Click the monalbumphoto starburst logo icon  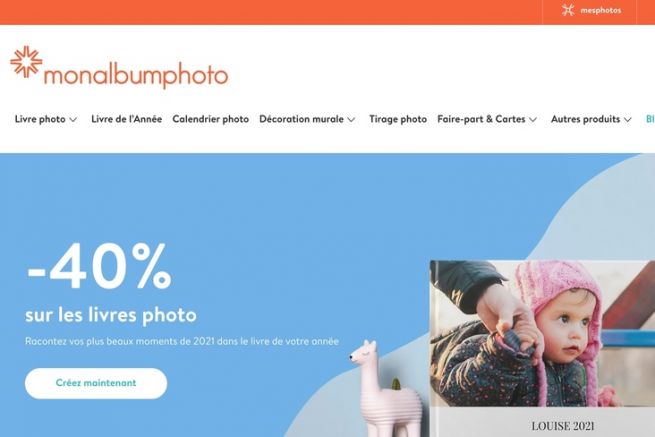(x=26, y=62)
